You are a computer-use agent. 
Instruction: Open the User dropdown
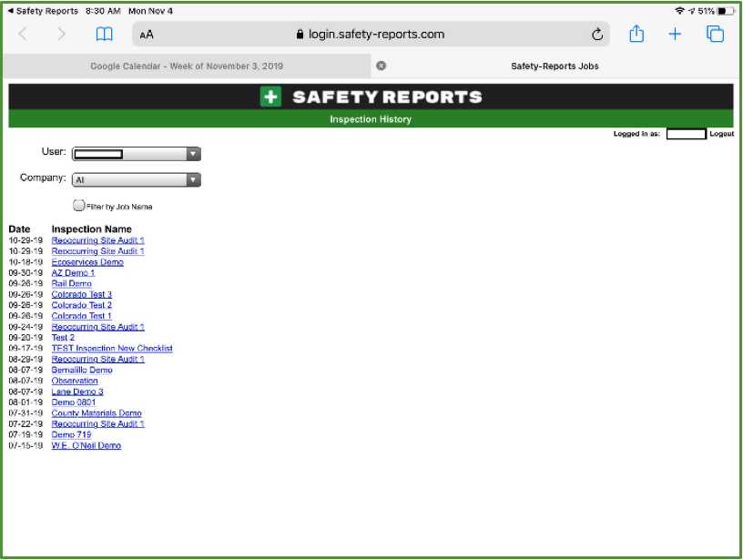coord(137,154)
